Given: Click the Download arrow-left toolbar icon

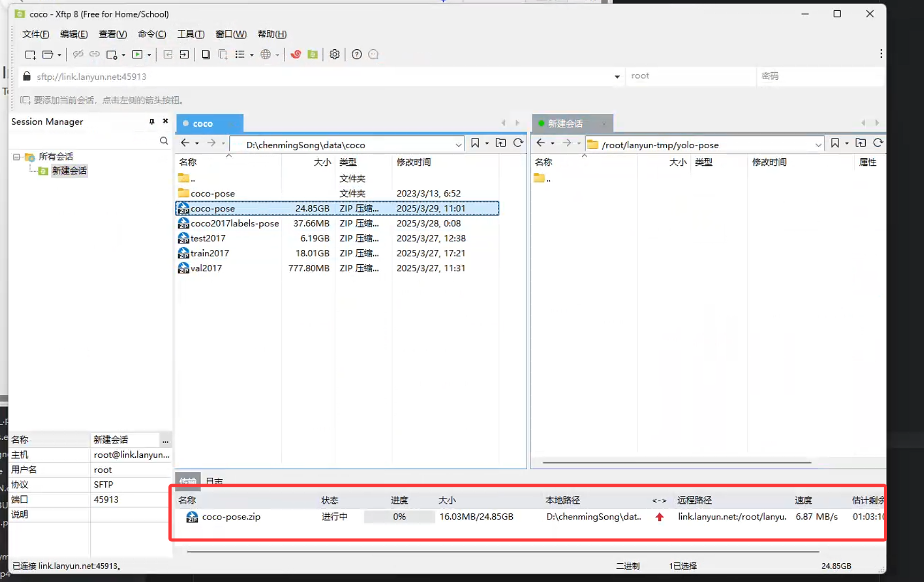Looking at the screenshot, I should (x=168, y=55).
